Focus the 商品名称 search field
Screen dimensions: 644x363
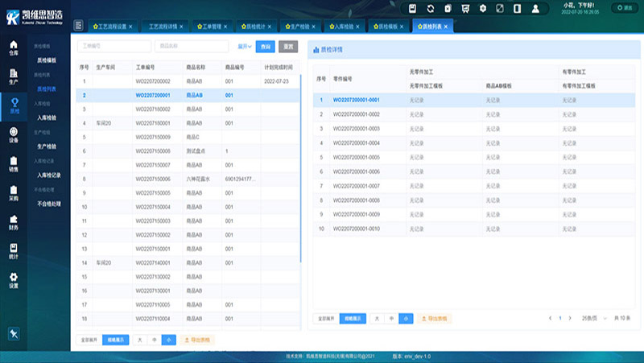(x=192, y=46)
